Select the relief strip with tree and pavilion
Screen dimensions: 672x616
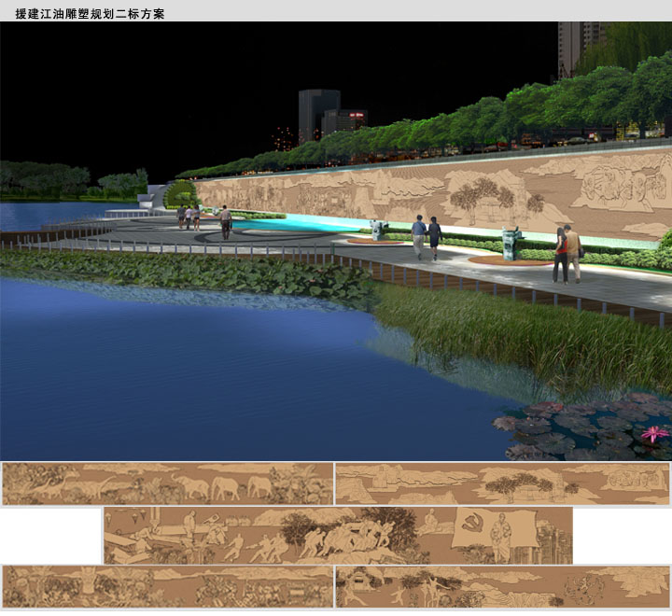[502, 483]
